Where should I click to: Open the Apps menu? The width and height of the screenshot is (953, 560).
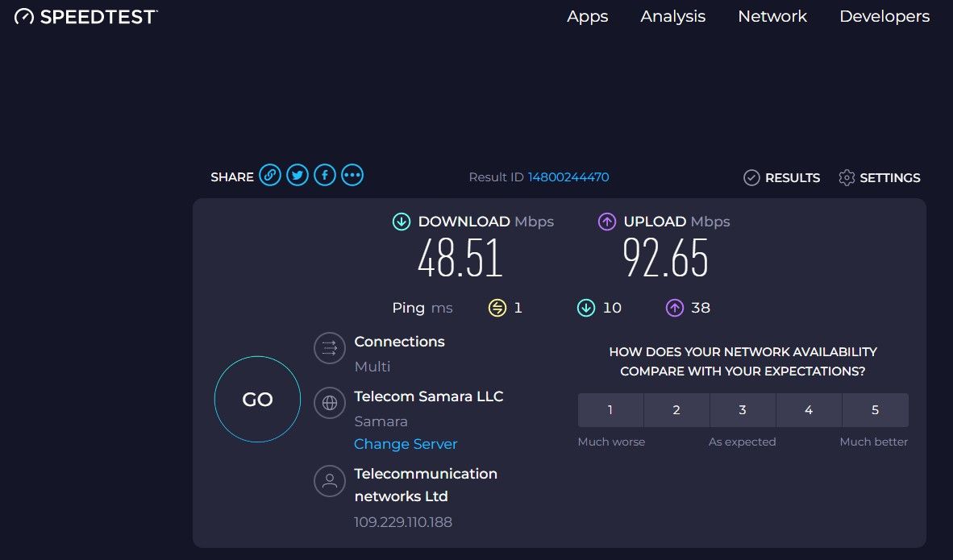587,17
